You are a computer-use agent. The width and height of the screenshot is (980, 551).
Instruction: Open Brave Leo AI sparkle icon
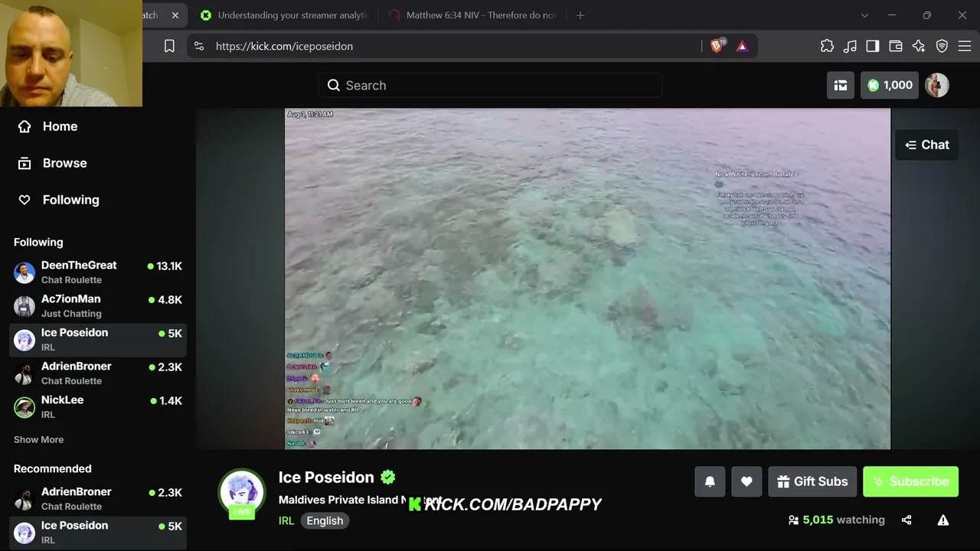click(x=919, y=46)
